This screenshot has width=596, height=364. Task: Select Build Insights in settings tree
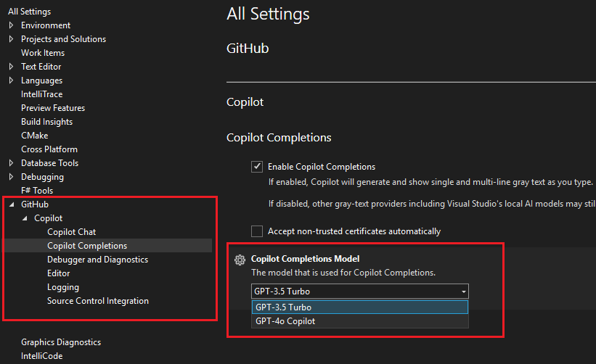pos(46,122)
